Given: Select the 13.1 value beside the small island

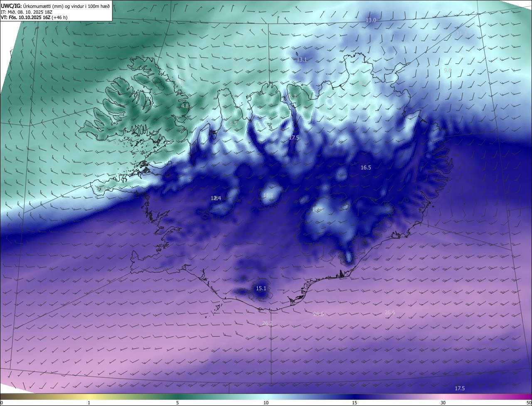Looking at the screenshot, I should [302, 59].
